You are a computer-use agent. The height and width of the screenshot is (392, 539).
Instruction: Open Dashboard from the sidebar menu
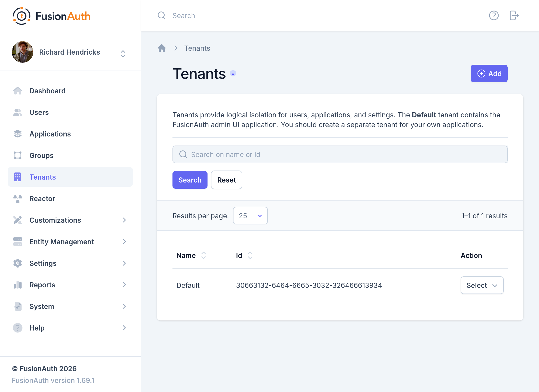pos(70,91)
